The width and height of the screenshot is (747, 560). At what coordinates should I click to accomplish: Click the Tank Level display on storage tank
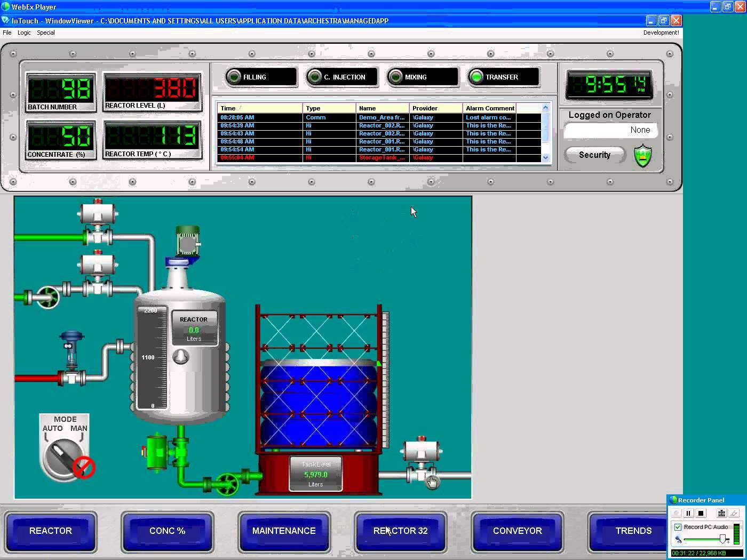point(315,474)
